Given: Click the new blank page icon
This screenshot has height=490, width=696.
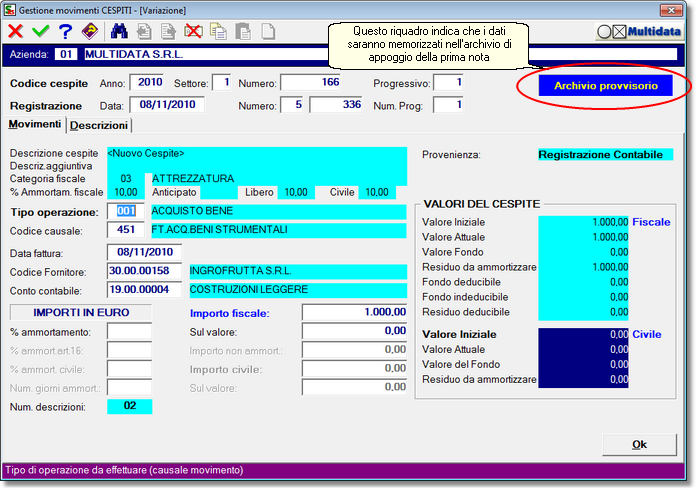Looking at the screenshot, I should [x=268, y=32].
